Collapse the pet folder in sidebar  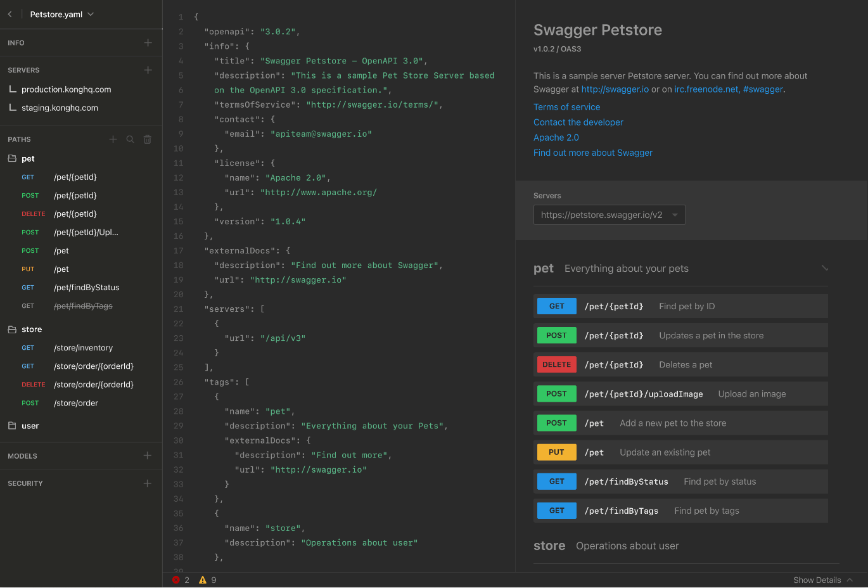click(x=21, y=158)
